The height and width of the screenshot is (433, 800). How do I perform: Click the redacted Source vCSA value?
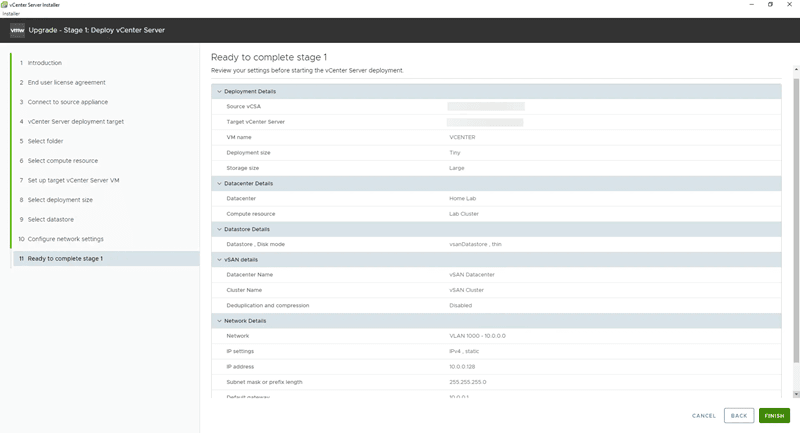[486, 107]
